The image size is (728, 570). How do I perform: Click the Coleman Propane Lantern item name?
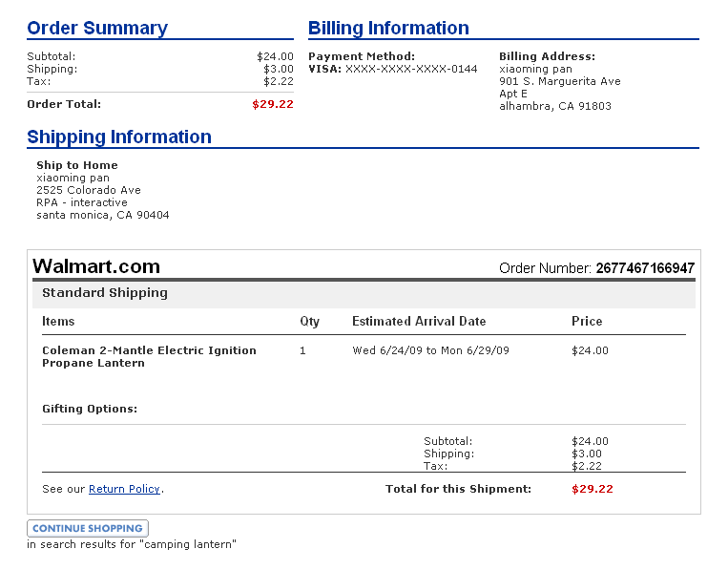coord(149,356)
